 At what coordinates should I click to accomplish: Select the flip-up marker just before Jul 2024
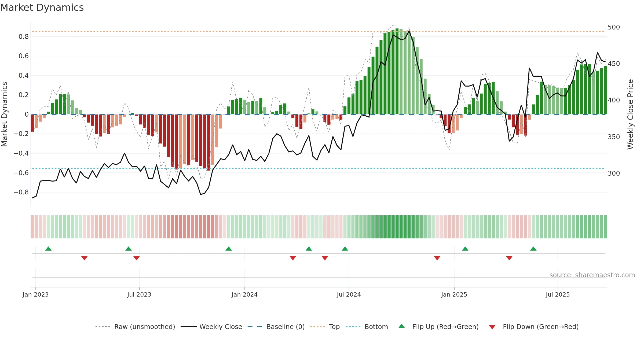(345, 249)
